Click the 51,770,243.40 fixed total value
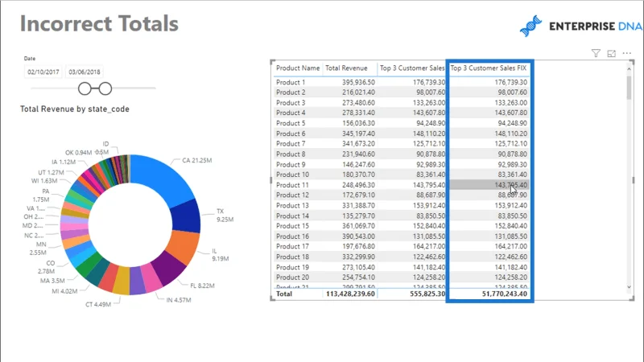Image resolution: width=644 pixels, height=362 pixels. [x=505, y=294]
